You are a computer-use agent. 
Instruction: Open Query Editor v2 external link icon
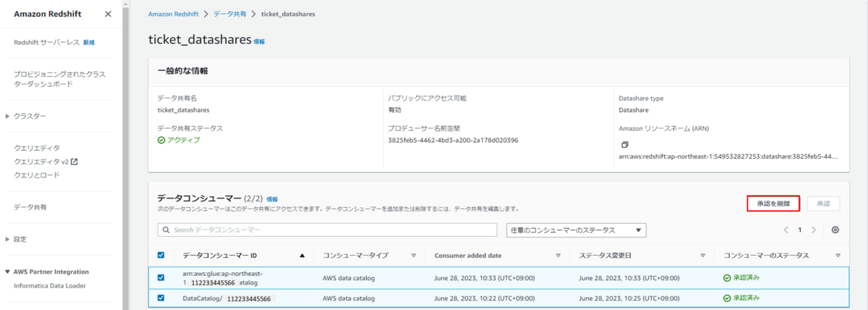pos(74,162)
